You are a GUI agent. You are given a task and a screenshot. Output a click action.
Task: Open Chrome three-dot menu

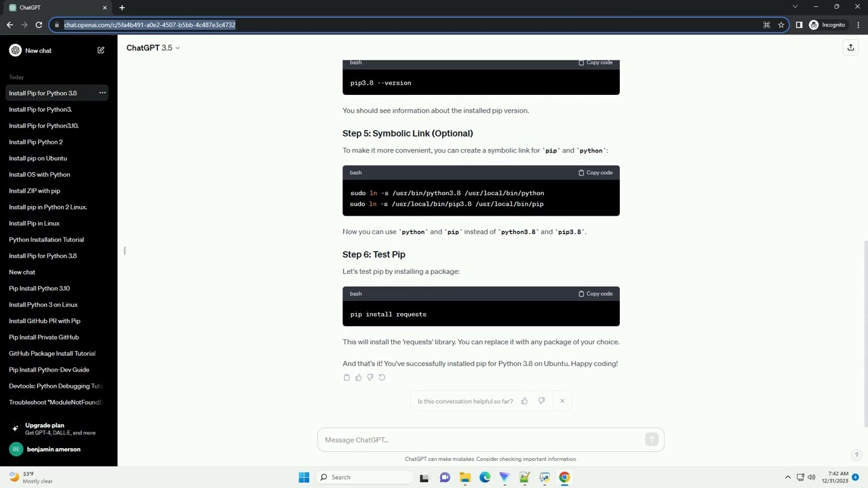[x=859, y=25]
